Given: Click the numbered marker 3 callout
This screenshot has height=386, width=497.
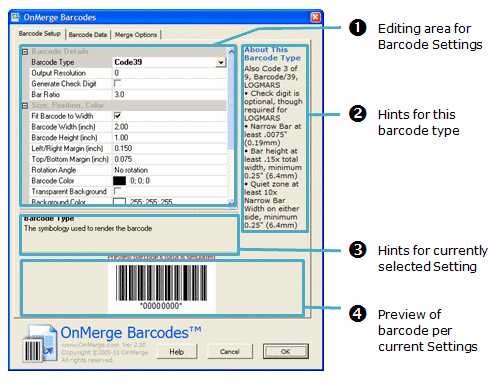Looking at the screenshot, I should (357, 250).
